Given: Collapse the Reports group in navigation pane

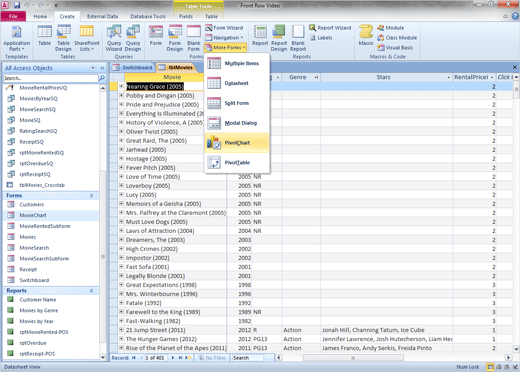Looking at the screenshot, I should point(91,291).
